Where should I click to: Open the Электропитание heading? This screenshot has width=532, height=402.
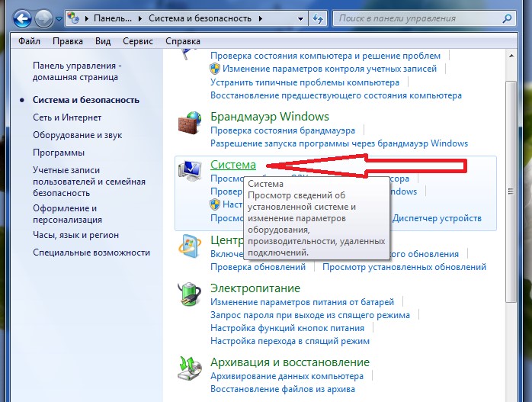click(x=255, y=288)
